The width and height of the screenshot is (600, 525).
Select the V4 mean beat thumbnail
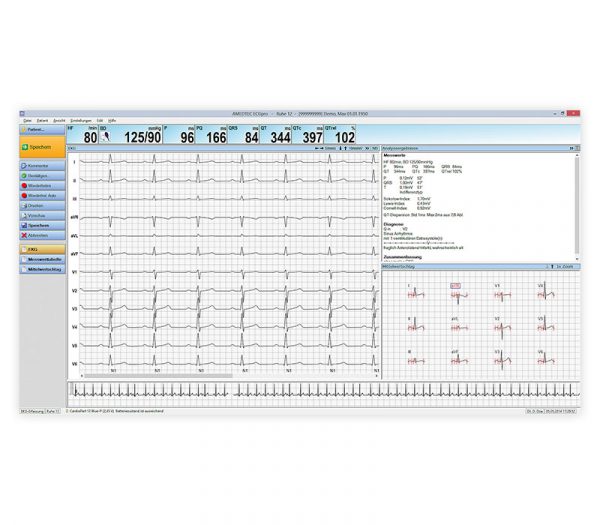coord(546,292)
